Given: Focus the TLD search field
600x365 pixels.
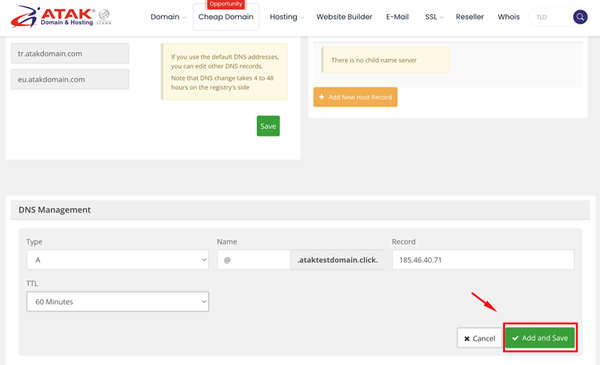Looking at the screenshot, I should (x=551, y=17).
